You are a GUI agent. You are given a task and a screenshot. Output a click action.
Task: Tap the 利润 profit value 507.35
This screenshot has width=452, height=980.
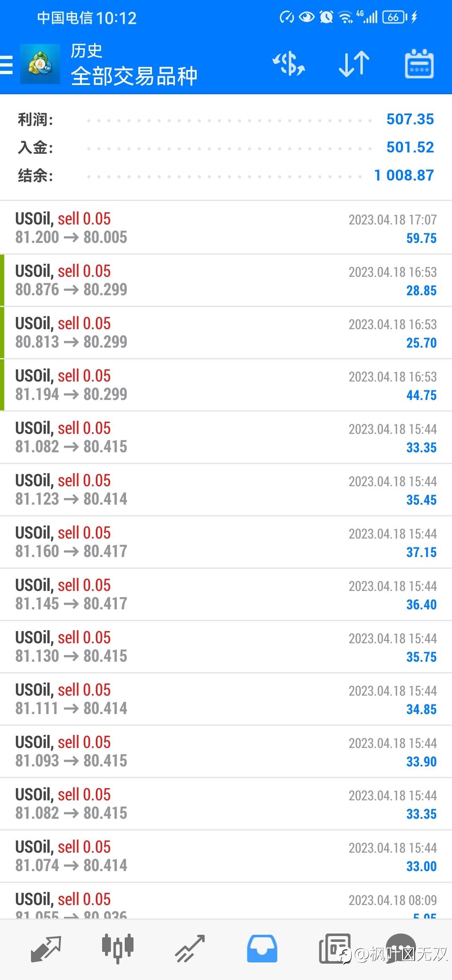coord(410,119)
